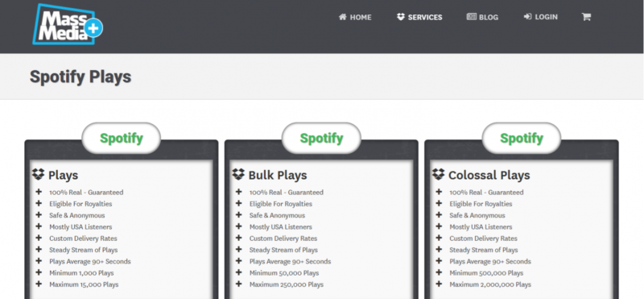Click the package icon beside Colossal Plays
This screenshot has height=299, width=644.
(x=438, y=174)
